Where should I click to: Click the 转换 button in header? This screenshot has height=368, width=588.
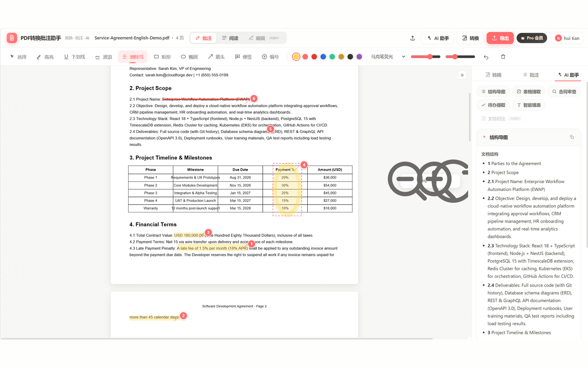point(470,38)
